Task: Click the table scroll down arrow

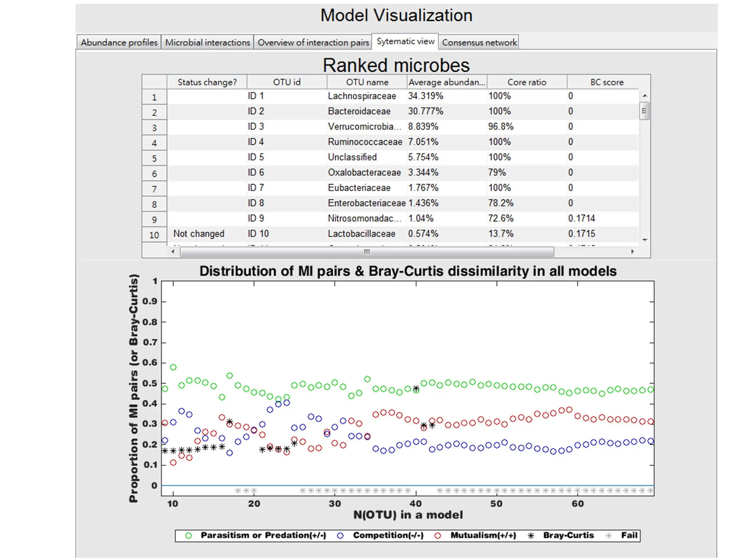Action: coord(645,240)
